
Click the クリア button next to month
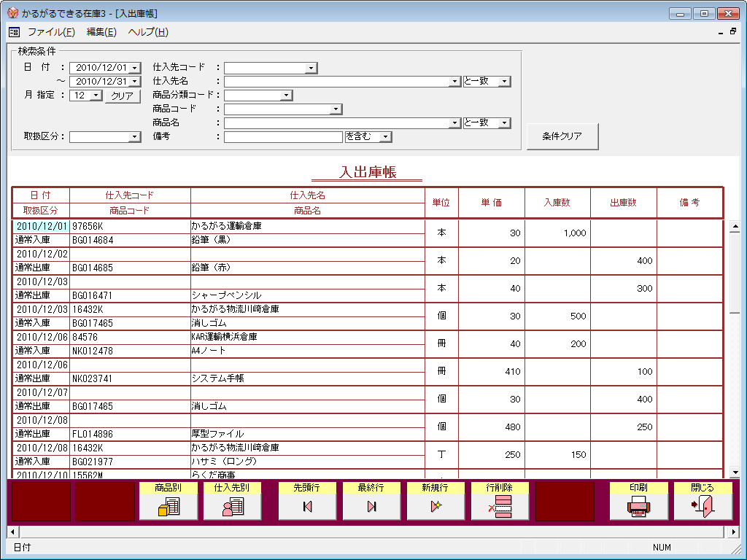click(x=122, y=96)
